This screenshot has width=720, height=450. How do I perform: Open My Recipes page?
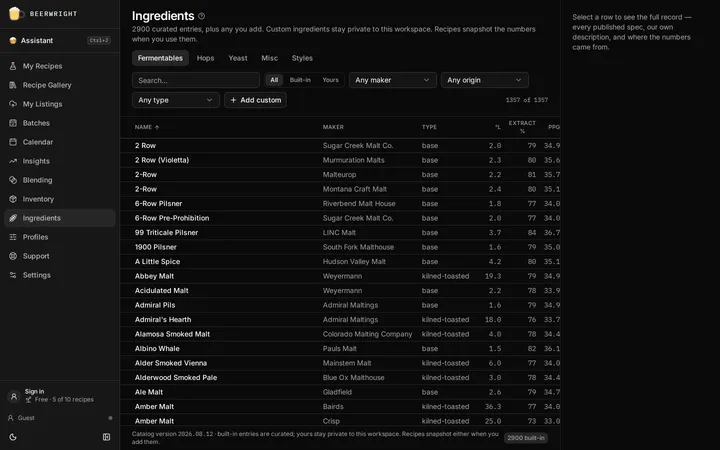pyautogui.click(x=60, y=66)
